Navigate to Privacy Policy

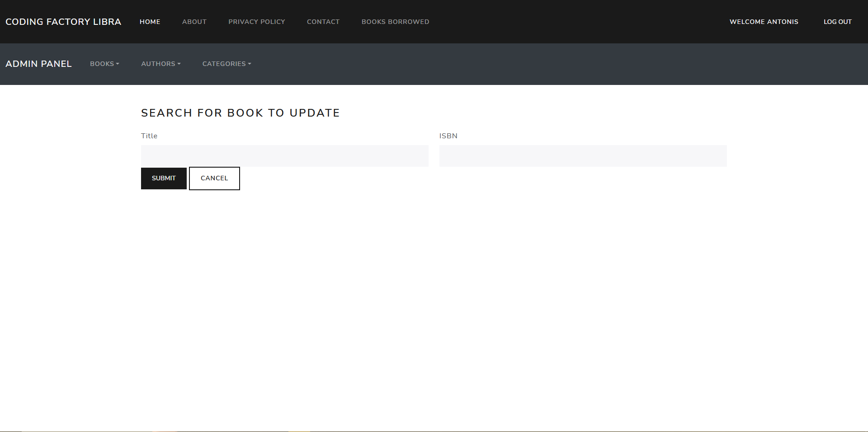pyautogui.click(x=256, y=22)
